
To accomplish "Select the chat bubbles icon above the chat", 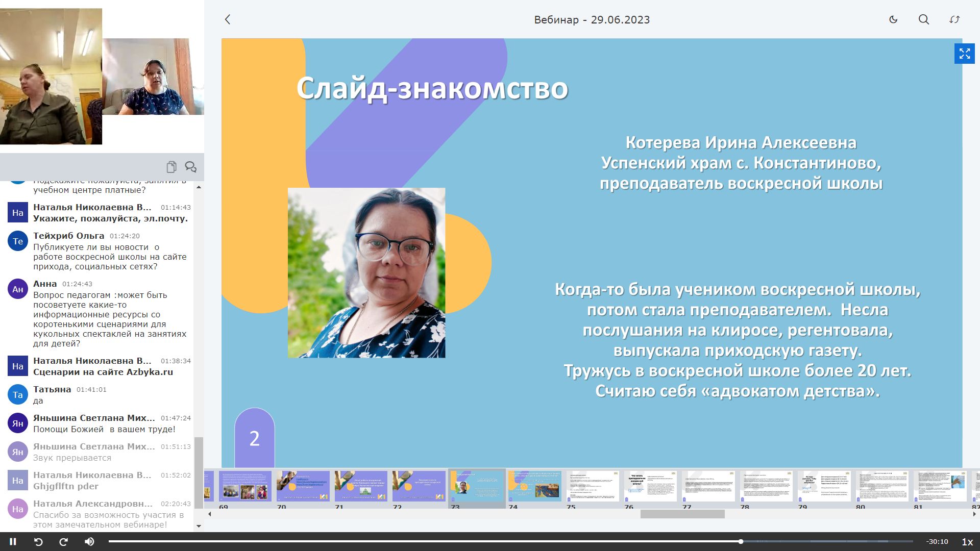I will [x=190, y=167].
